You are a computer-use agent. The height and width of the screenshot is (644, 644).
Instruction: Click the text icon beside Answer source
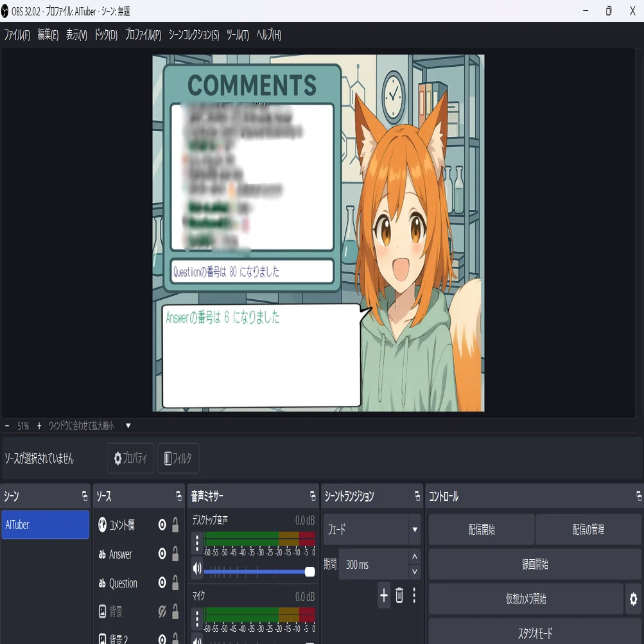pos(102,555)
